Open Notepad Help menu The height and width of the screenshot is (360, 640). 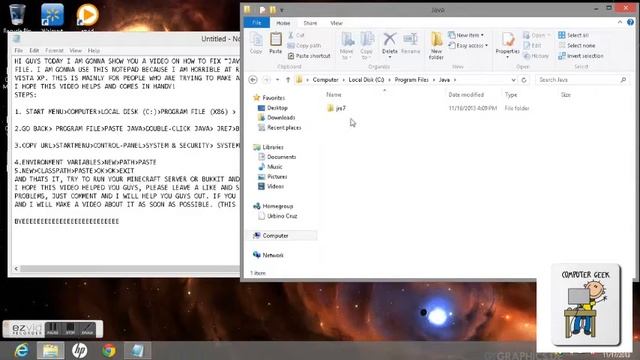pos(94,51)
